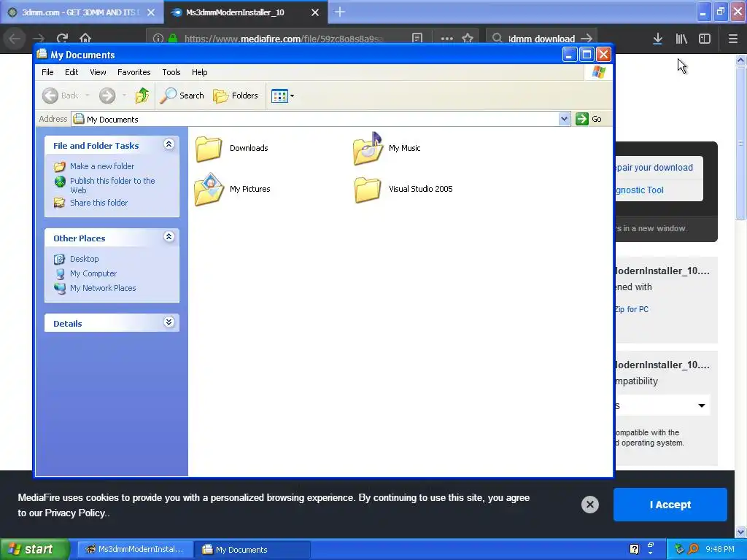Bookmark this page with the star icon

(x=468, y=38)
